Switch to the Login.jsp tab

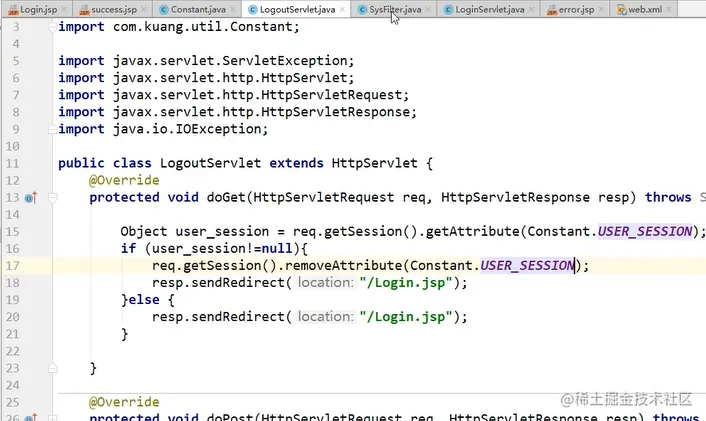coord(39,9)
